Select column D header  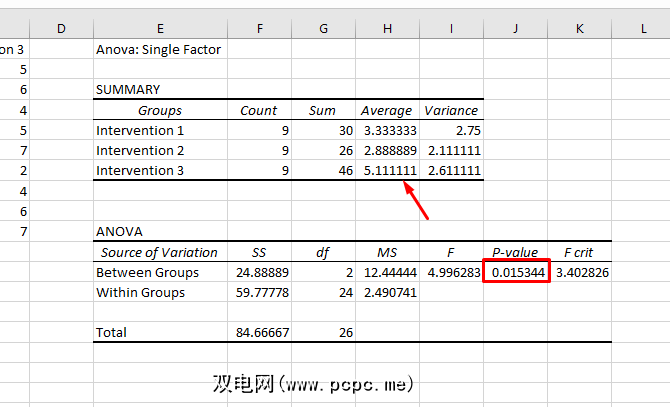pyautogui.click(x=62, y=29)
